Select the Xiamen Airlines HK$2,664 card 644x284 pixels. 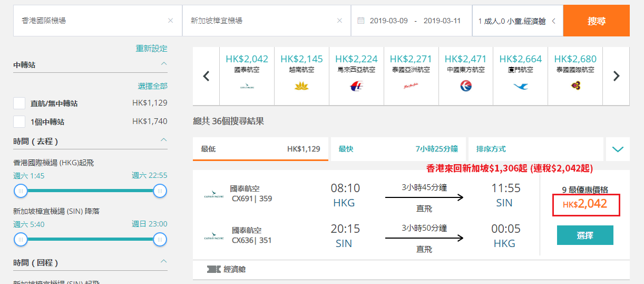(x=521, y=76)
